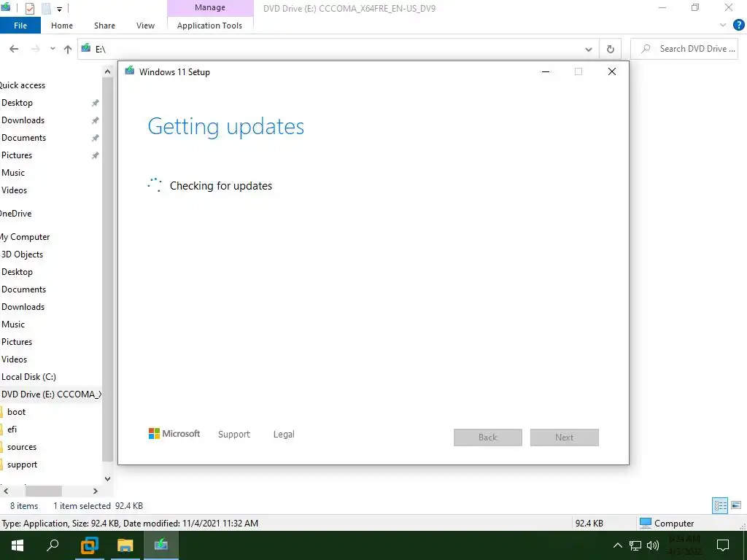Click the New folder quick access icon
The height and width of the screenshot is (560, 747).
coord(46,8)
